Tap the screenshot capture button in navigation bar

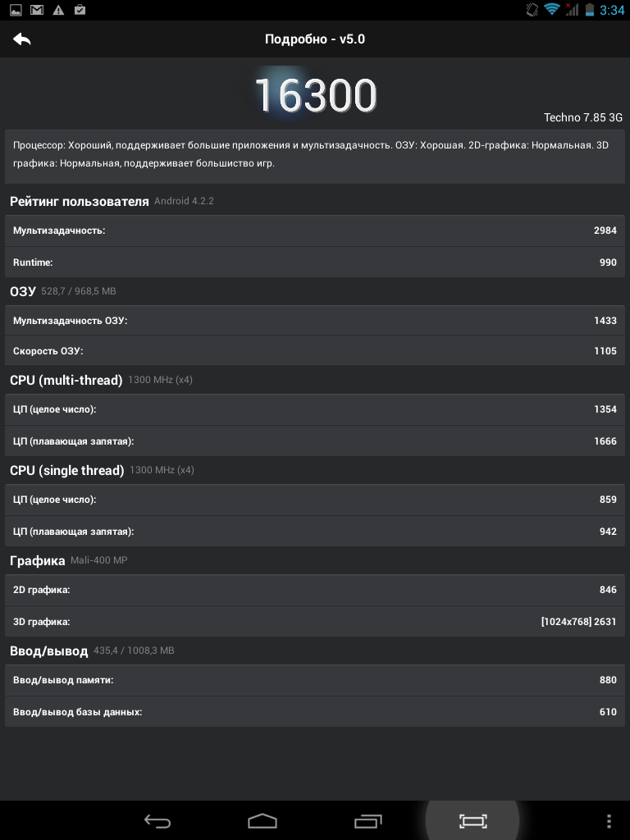click(473, 820)
